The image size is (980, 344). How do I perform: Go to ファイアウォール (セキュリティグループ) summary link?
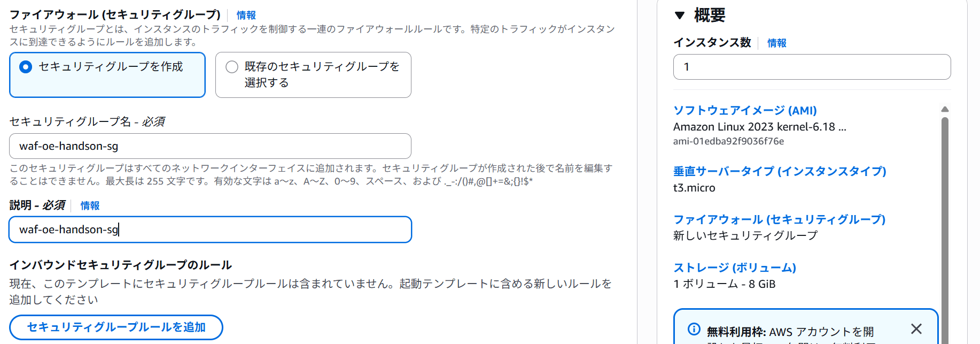pyautogui.click(x=779, y=219)
